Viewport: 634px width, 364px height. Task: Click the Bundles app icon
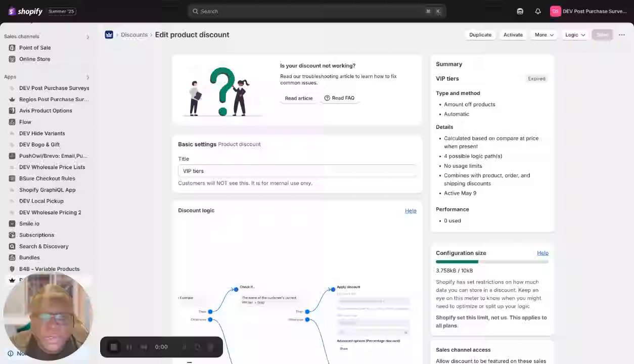pos(12,257)
